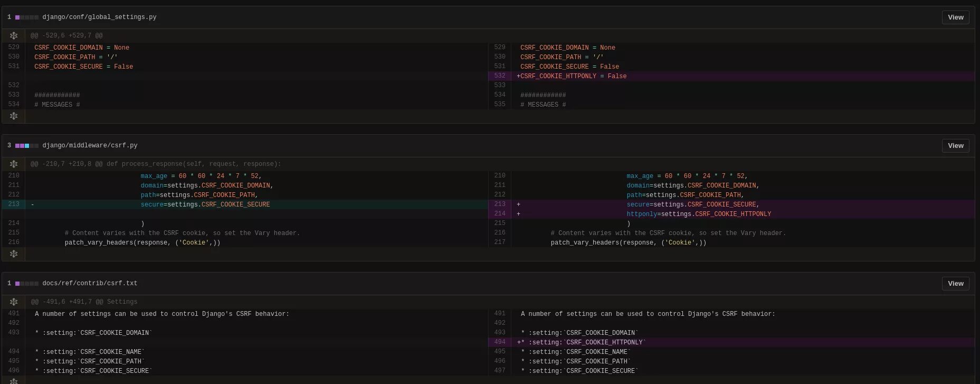Open the View button for django/middleware/csrf.py
The height and width of the screenshot is (384, 980).
(x=955, y=146)
